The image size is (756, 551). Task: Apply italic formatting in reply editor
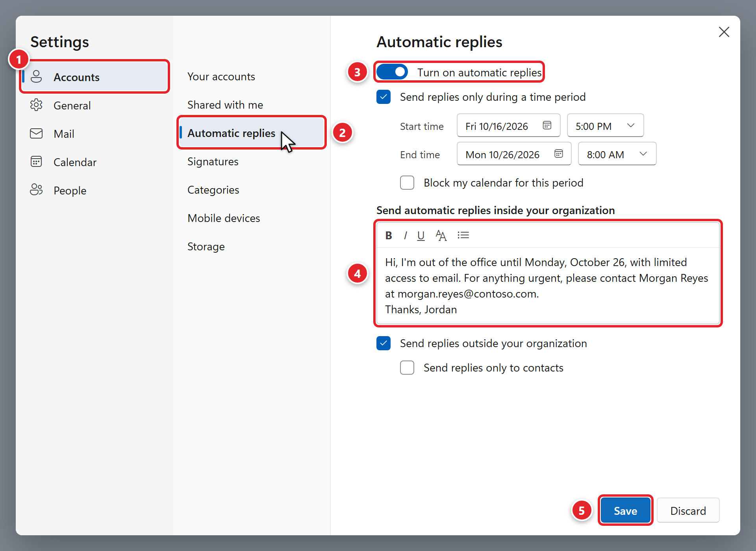coord(405,235)
